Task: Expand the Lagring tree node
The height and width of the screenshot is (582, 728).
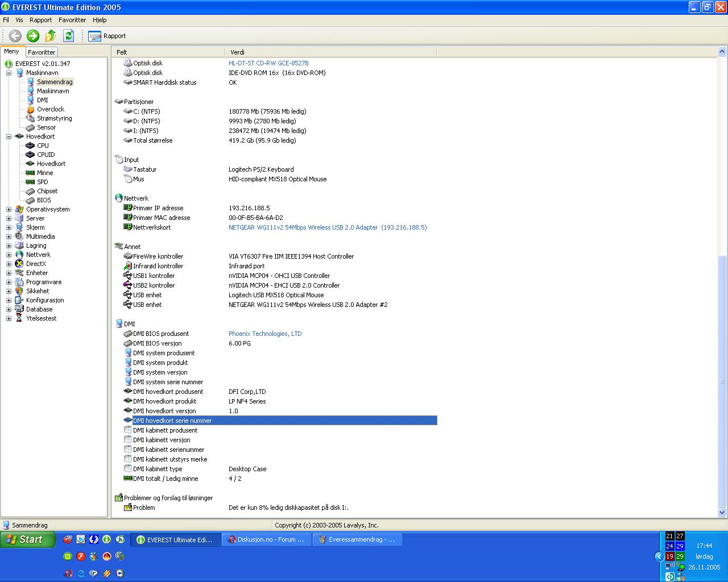Action: (9, 246)
